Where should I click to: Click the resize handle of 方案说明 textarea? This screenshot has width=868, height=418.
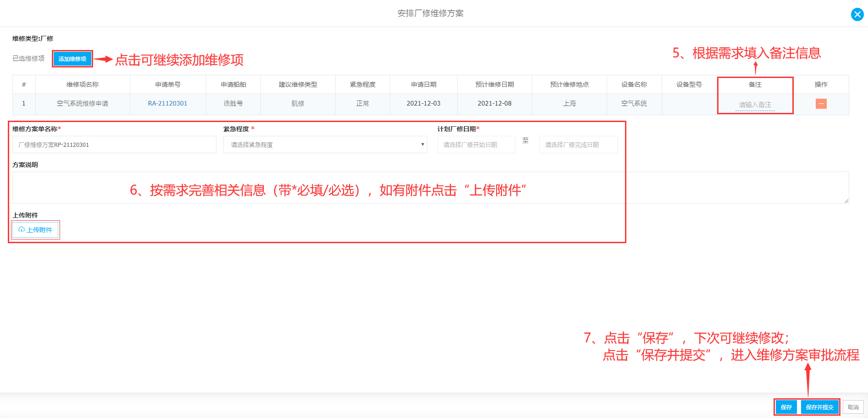[x=846, y=201]
